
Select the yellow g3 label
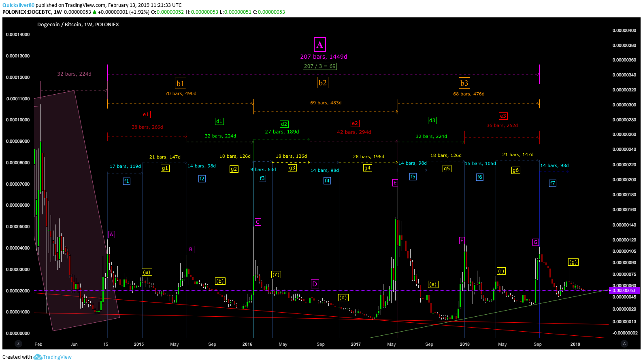292,168
